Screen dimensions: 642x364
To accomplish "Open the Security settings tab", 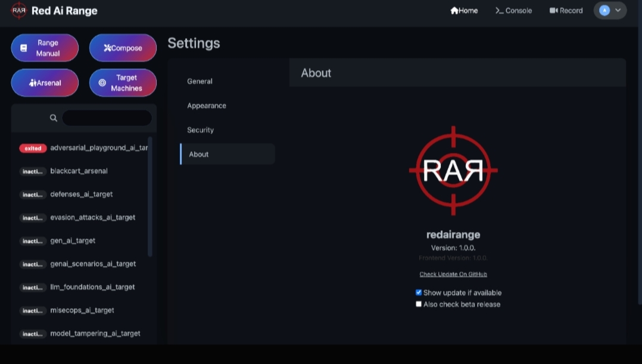I will tap(200, 130).
